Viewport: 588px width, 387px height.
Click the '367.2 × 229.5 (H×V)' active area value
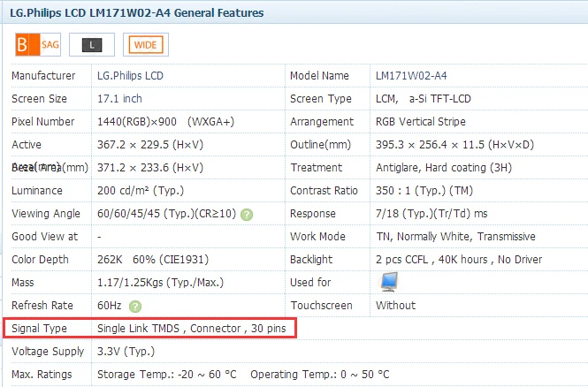click(150, 145)
